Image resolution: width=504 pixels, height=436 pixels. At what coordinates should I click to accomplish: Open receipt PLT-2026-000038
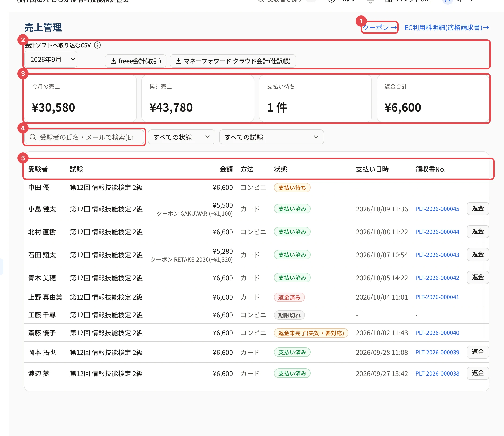(x=437, y=373)
